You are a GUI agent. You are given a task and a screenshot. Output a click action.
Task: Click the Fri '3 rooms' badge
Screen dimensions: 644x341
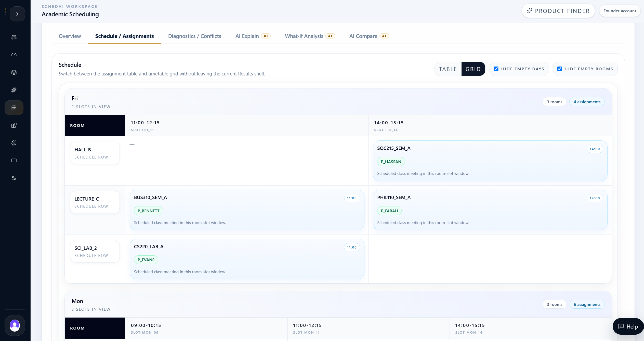click(555, 102)
